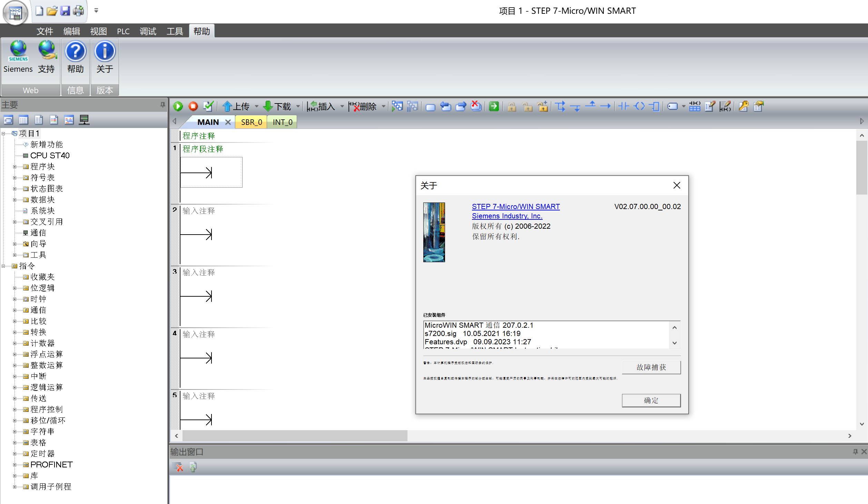Screen dimensions: 868x504
Task: Expand the 位逻辑 instruction folder
Action: coord(14,288)
